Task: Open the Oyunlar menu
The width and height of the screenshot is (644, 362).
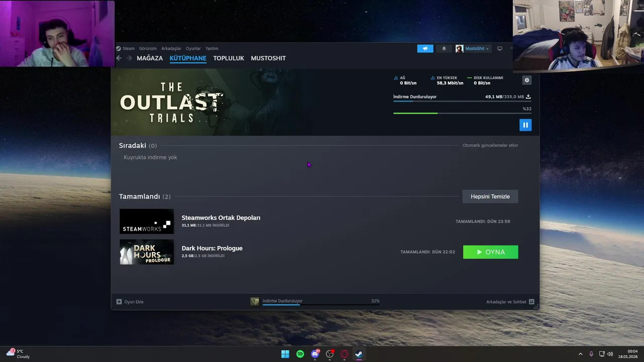Action: point(193,49)
